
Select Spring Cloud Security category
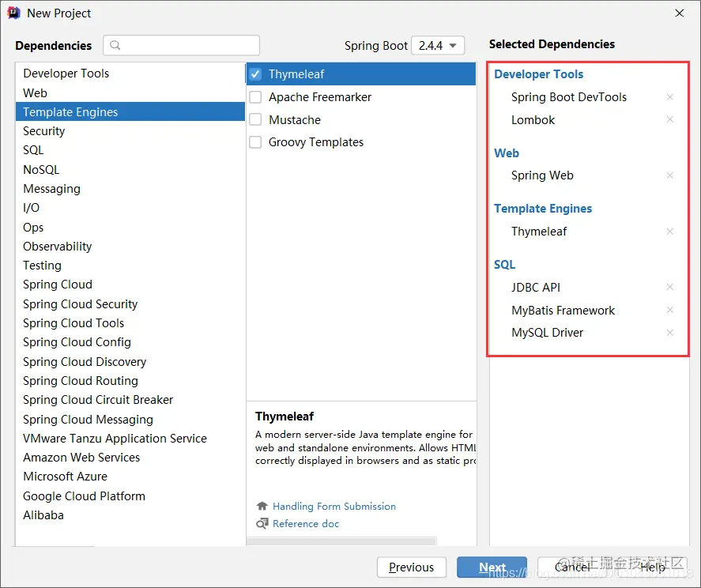pyautogui.click(x=130, y=304)
